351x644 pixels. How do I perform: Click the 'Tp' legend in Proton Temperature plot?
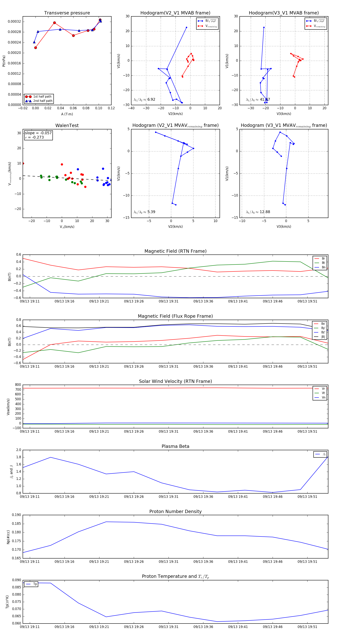tap(31, 584)
